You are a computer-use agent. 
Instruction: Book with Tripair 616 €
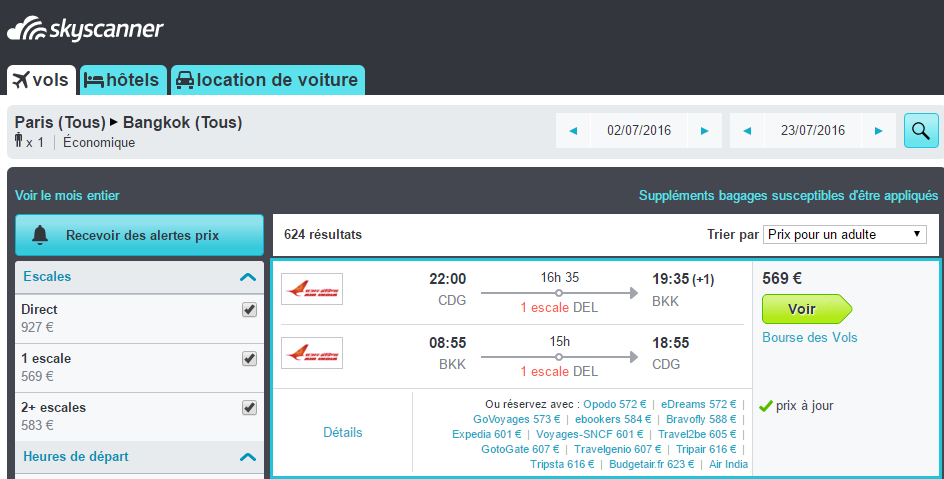706,450
